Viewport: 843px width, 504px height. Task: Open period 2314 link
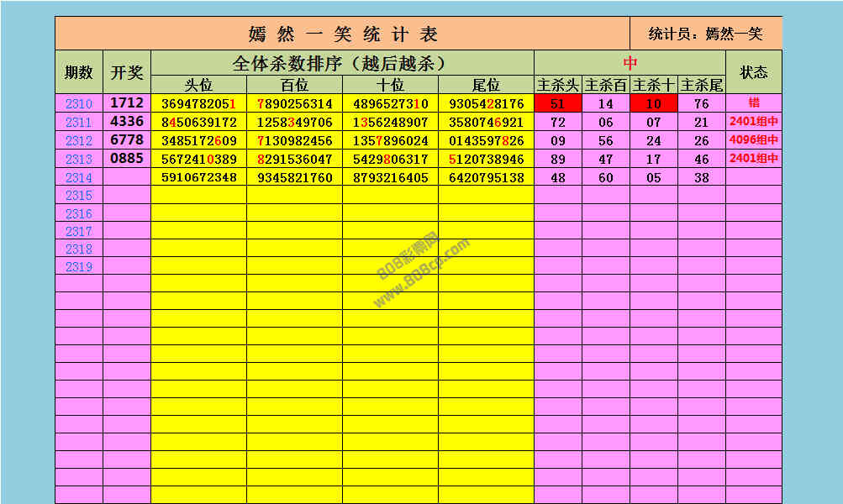point(79,177)
